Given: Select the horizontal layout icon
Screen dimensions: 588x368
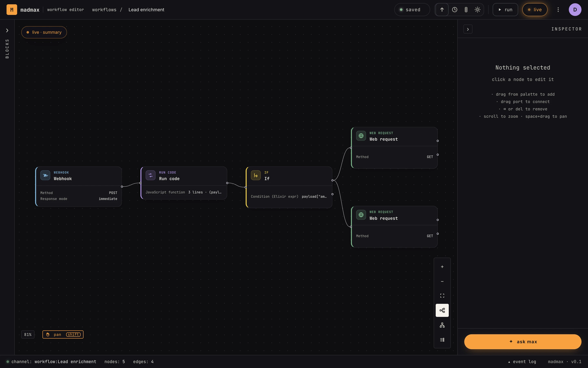Looking at the screenshot, I should click(442, 310).
